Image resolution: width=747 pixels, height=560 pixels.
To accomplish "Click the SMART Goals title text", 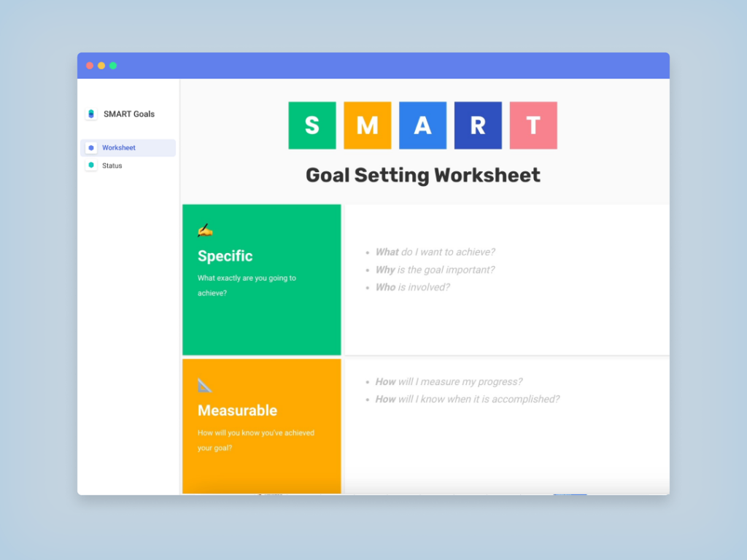I will click(x=128, y=114).
